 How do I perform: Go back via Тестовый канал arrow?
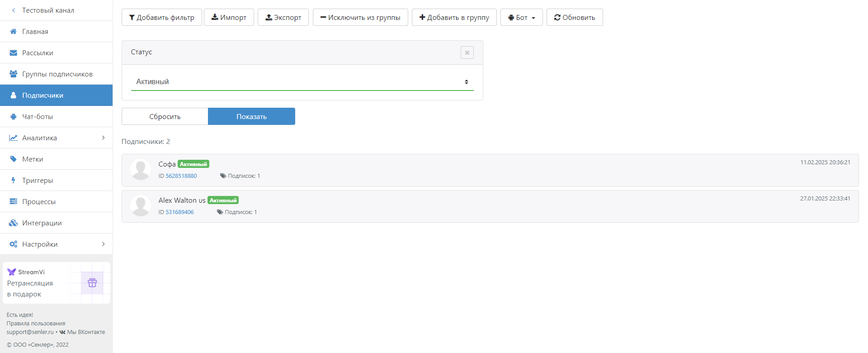pos(14,10)
